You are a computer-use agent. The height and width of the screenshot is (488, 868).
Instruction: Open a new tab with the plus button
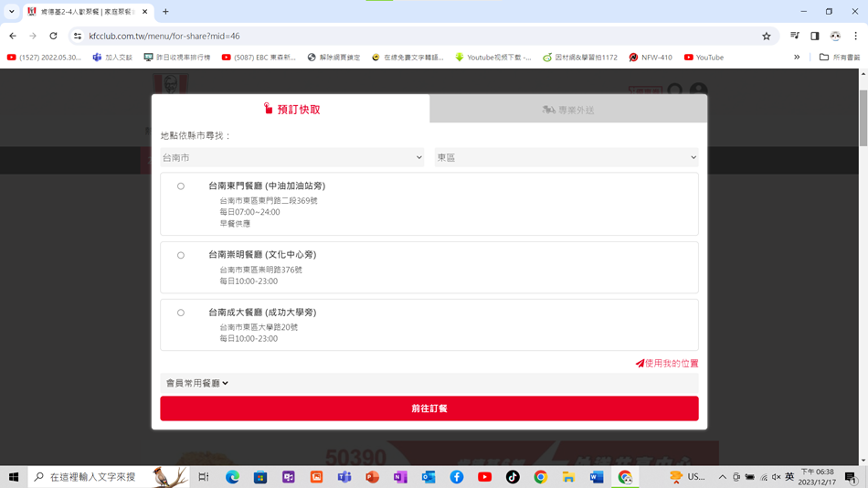165,12
